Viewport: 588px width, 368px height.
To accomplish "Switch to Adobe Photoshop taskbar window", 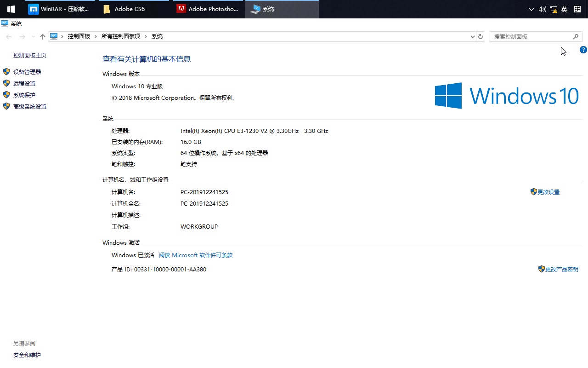I will point(208,9).
